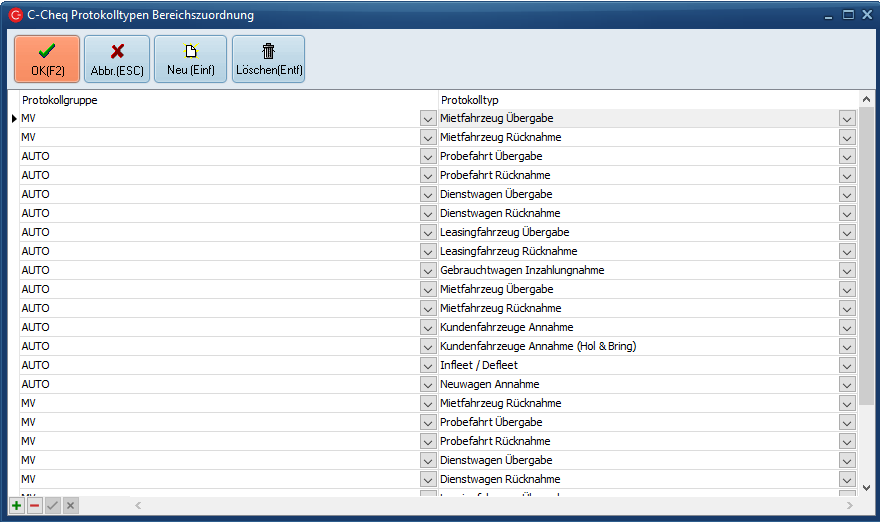Select the Dienstwagen Übergabe cell in the AUTO row
The image size is (880, 522).
tap(636, 195)
